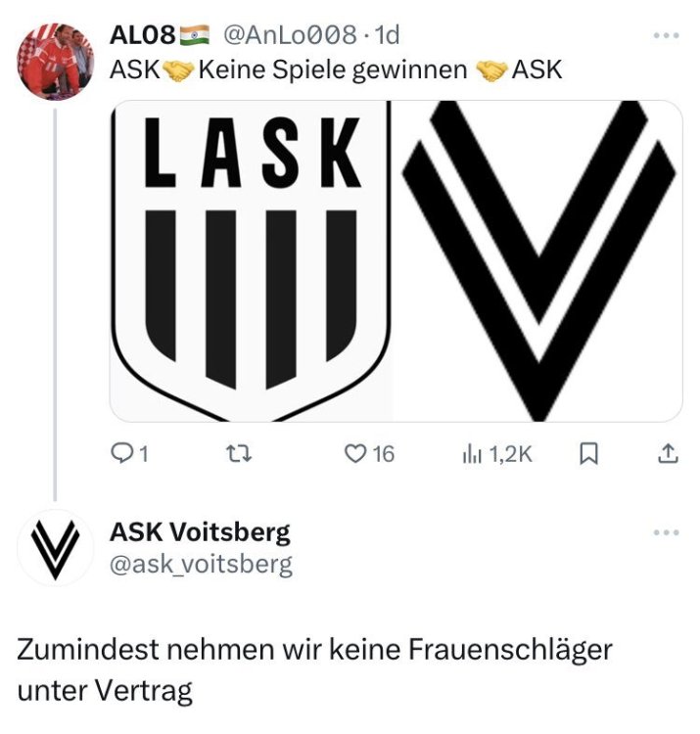View analytics showing 1,2K views
700x734 pixels.
(x=497, y=453)
